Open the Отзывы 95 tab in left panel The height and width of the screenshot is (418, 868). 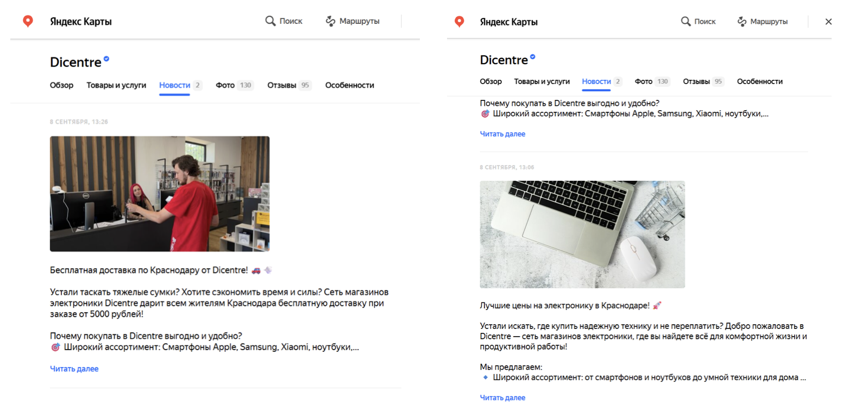(x=289, y=85)
